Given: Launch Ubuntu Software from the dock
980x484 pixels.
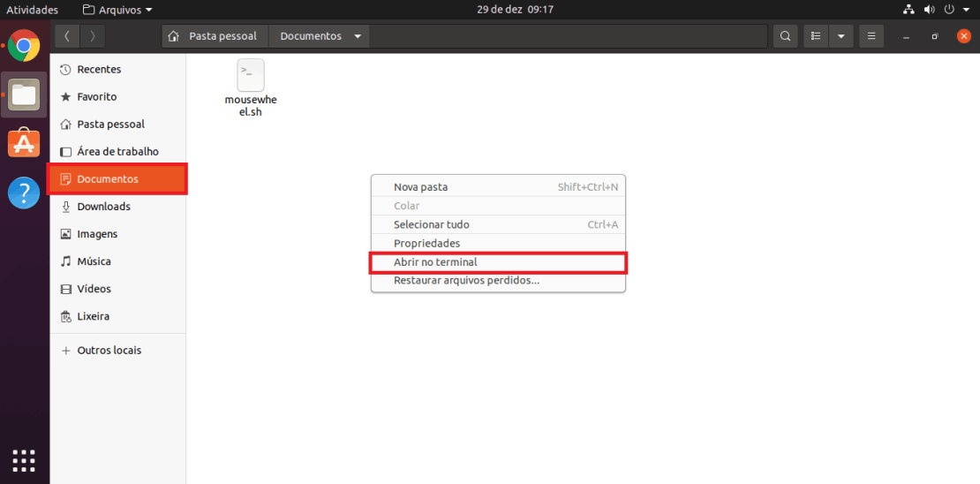Looking at the screenshot, I should coord(24,143).
